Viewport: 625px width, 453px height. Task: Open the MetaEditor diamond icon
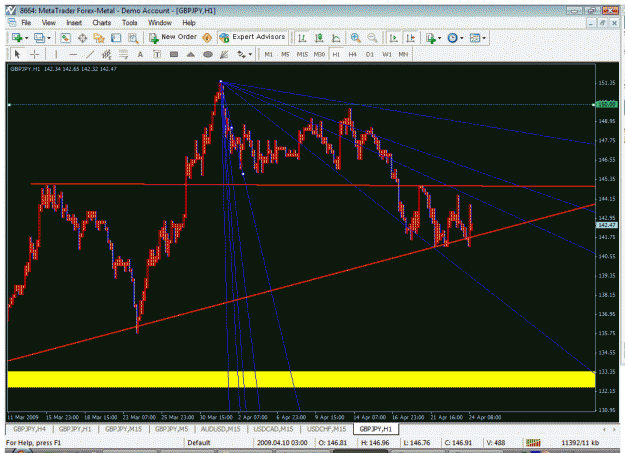[x=207, y=38]
